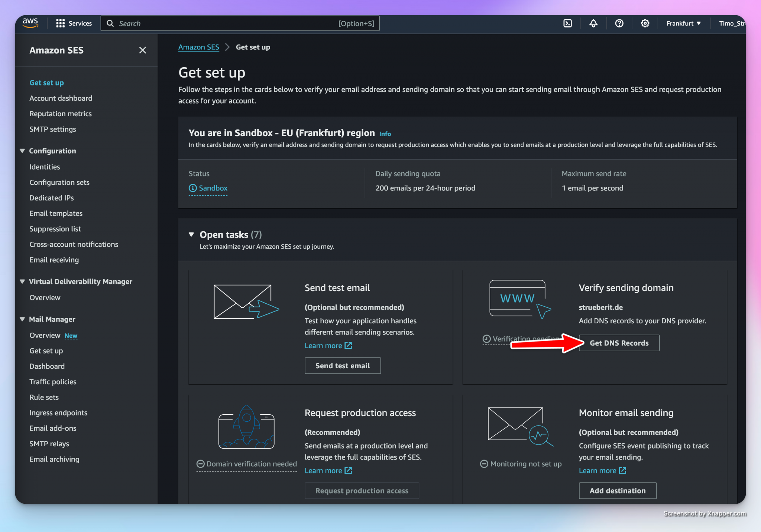Click the Amazon SES breadcrumb link

pos(198,47)
